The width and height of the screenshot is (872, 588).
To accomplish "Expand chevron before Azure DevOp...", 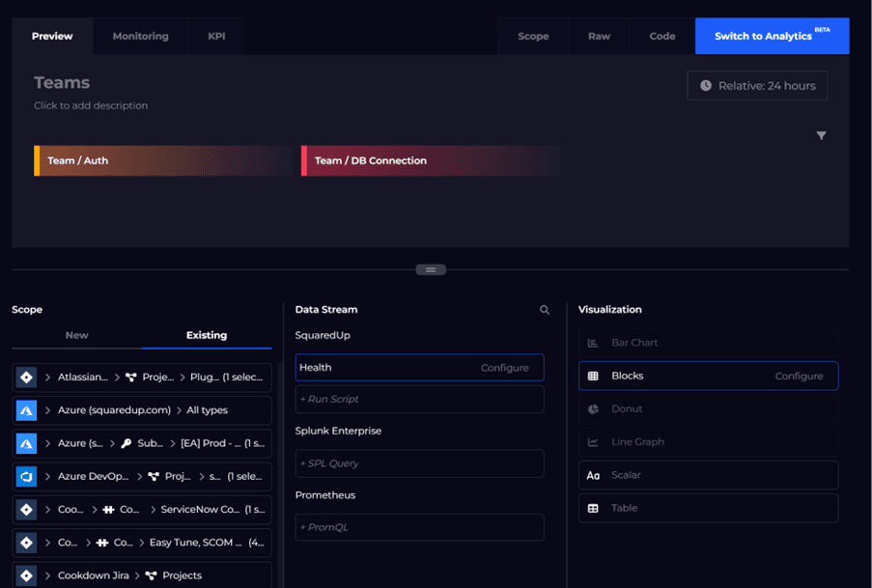I will (x=48, y=477).
